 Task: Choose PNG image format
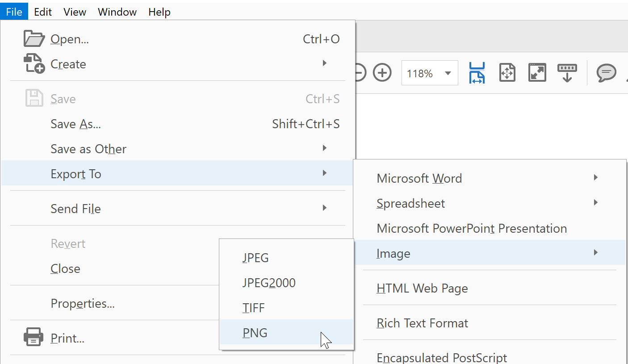(x=287, y=332)
